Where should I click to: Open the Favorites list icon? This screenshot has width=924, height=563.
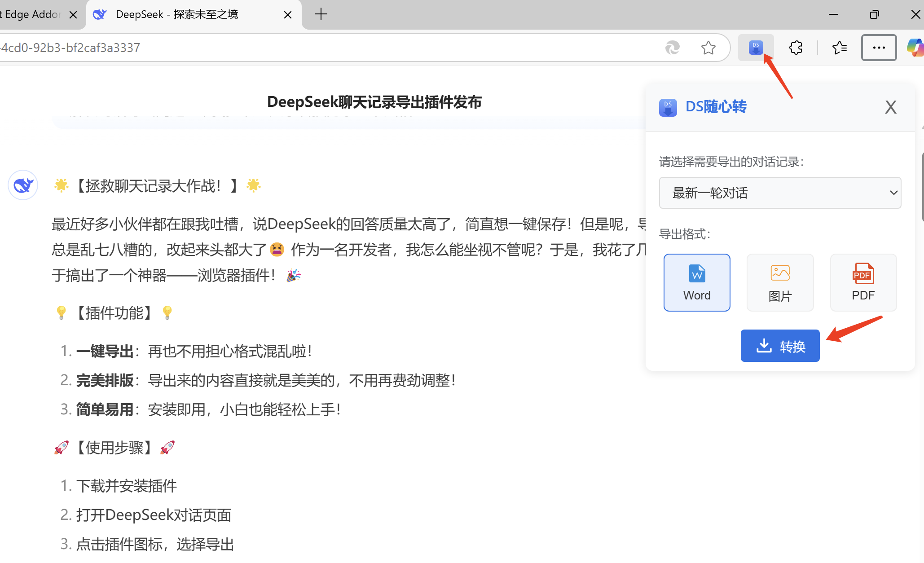pos(839,48)
